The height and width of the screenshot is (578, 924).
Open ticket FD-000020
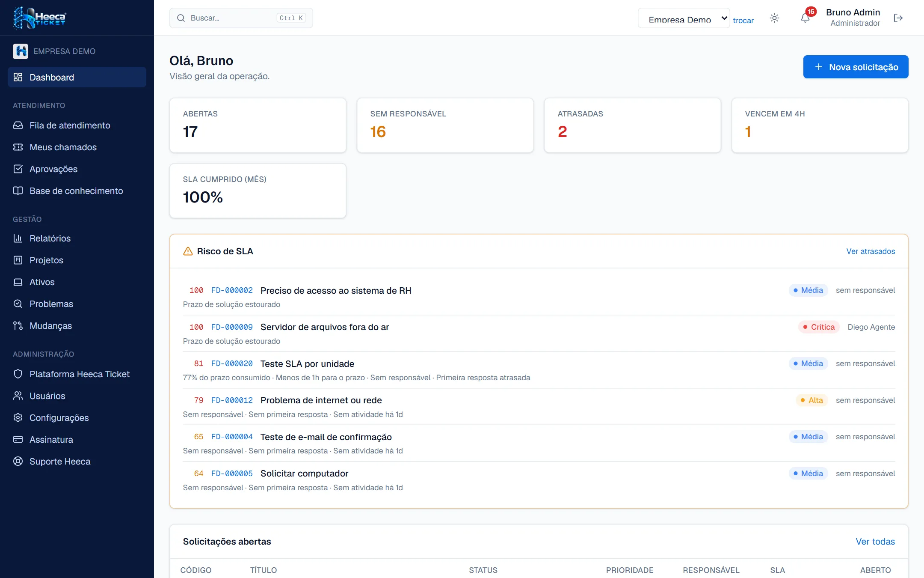[232, 363]
